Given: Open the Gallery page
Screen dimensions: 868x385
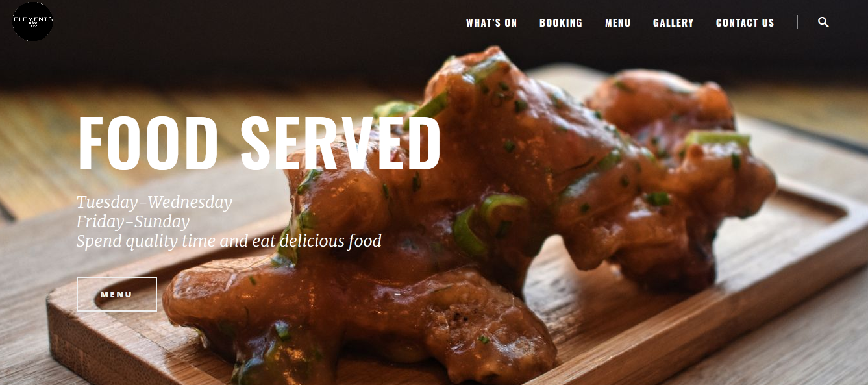Looking at the screenshot, I should [673, 23].
